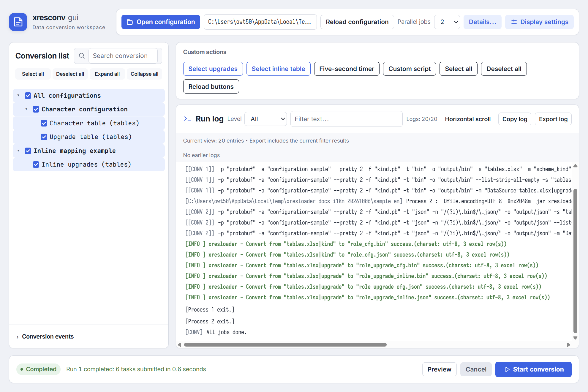Image resolution: width=588 pixels, height=392 pixels.
Task: Click Reload configuration button
Action: 357,22
